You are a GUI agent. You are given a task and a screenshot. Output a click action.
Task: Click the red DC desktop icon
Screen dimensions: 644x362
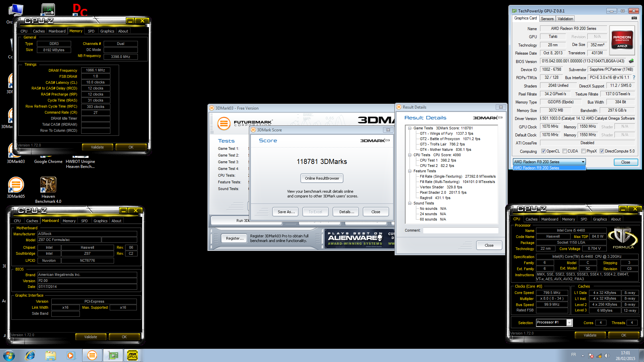(80, 10)
